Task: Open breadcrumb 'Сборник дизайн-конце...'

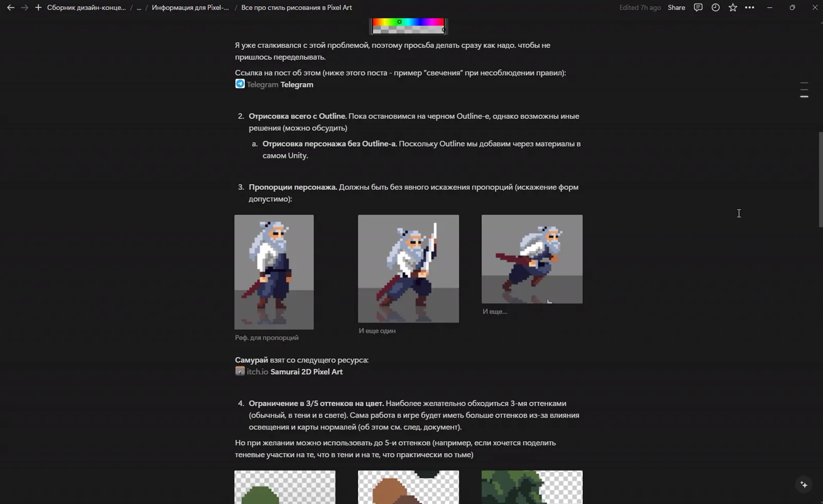Action: pos(86,8)
